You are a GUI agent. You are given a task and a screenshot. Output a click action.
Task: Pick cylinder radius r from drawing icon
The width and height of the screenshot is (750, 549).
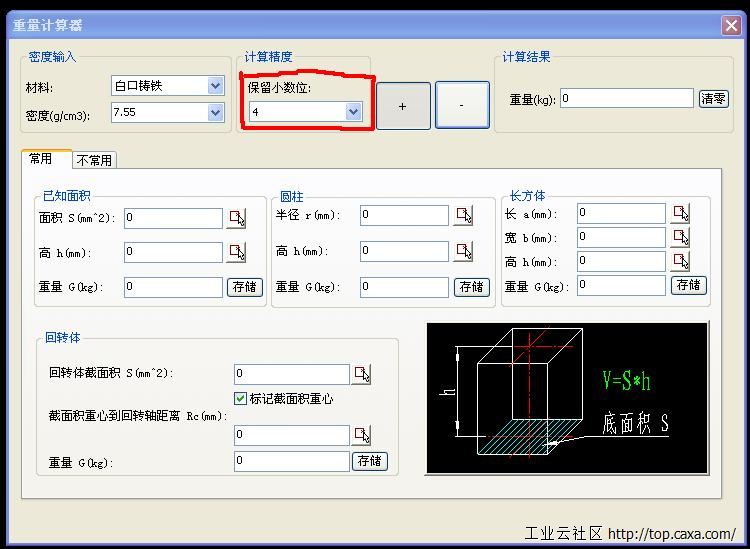point(463,216)
